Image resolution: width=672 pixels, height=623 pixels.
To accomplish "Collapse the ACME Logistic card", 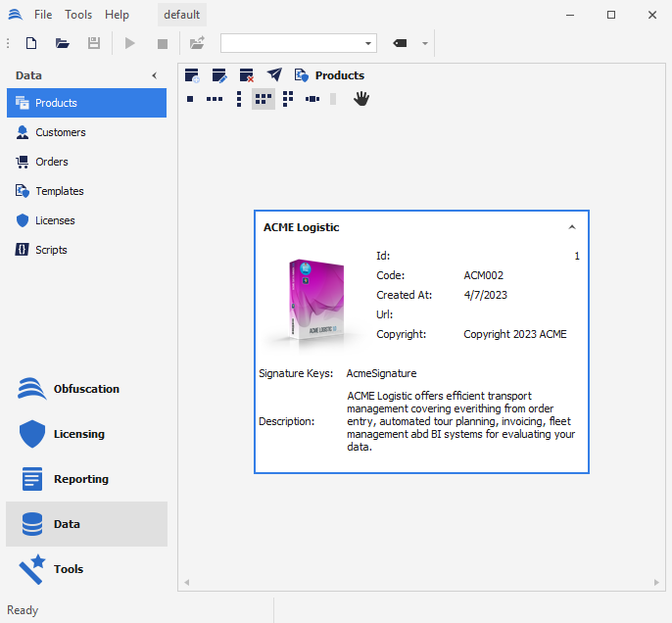I will pos(572,227).
